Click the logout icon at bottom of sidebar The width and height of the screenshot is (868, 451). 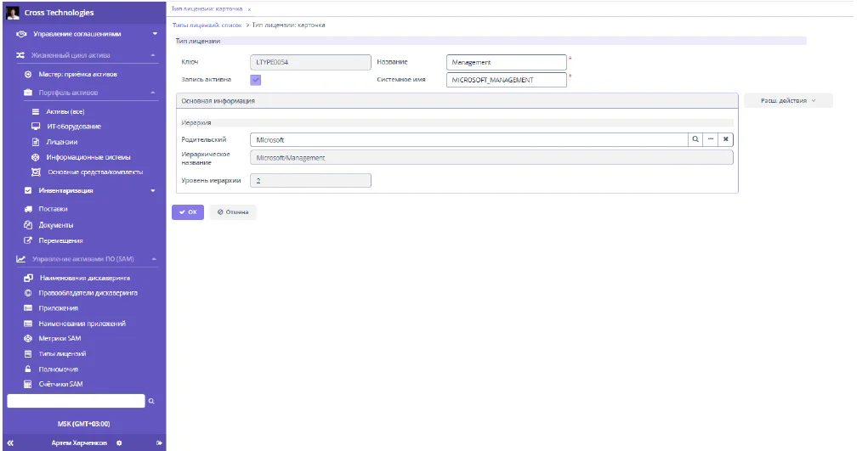[x=158, y=443]
